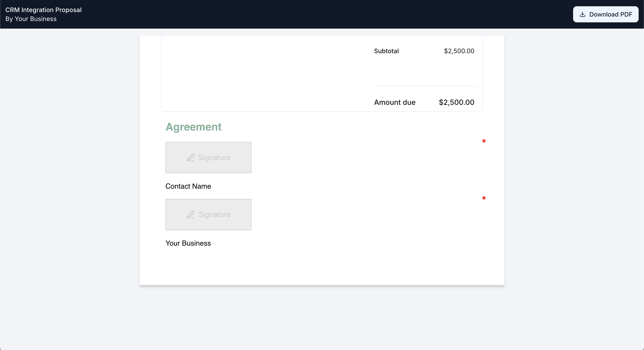Click the Amount due $2,500.00 value

(x=456, y=102)
